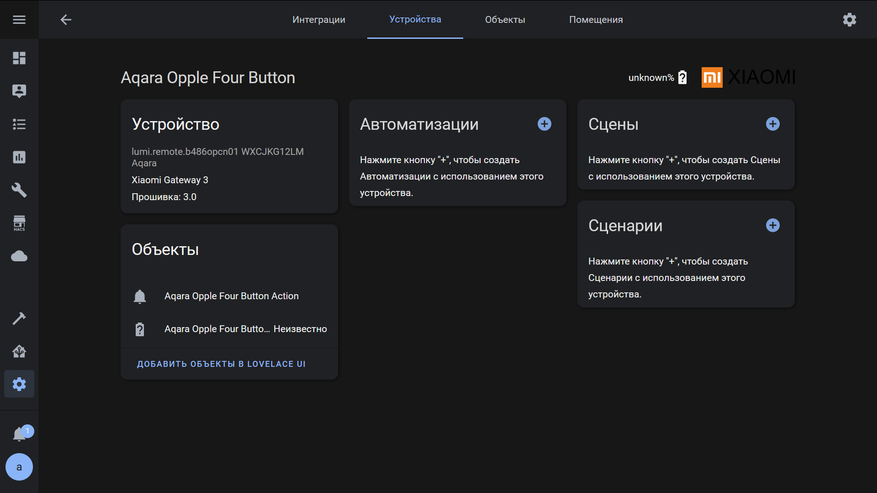Image resolution: width=877 pixels, height=493 pixels.
Task: Click the battery unknown icon in Объекты list
Action: click(x=140, y=329)
